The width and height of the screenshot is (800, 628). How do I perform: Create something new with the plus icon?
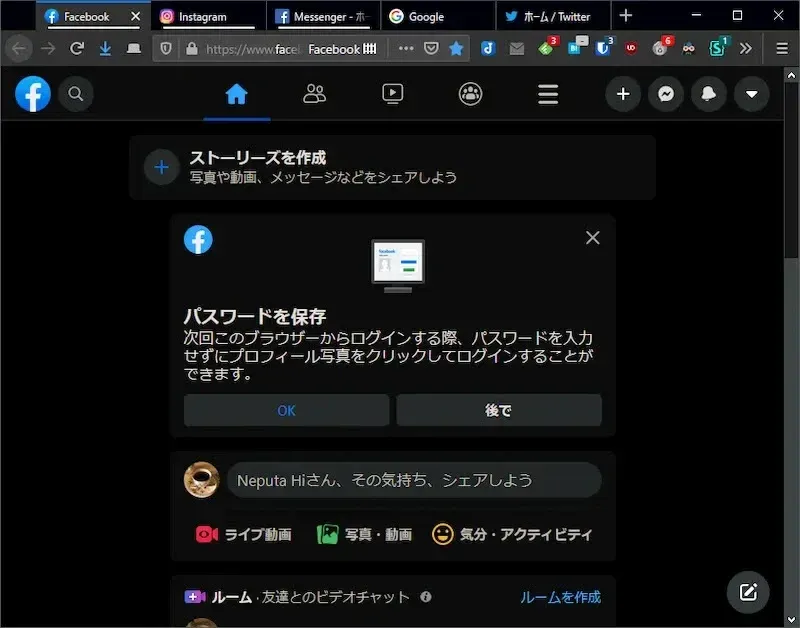[623, 94]
